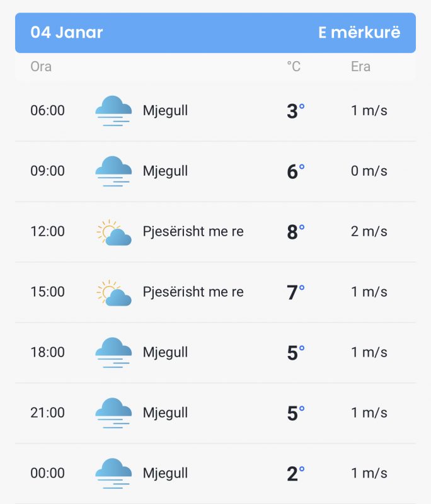431x504 pixels.
Task: Select the °C column header
Action: coord(294,67)
